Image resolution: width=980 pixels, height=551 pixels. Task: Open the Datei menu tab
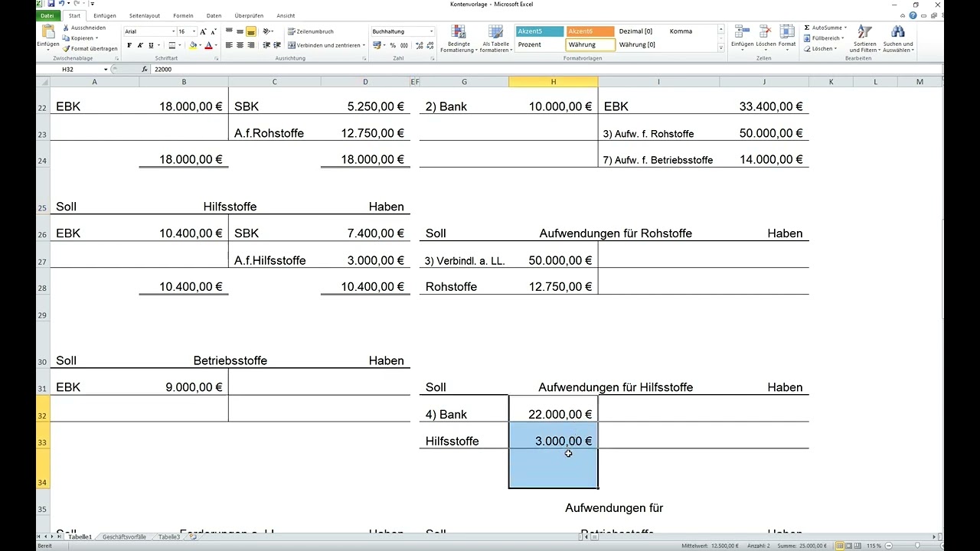47,15
